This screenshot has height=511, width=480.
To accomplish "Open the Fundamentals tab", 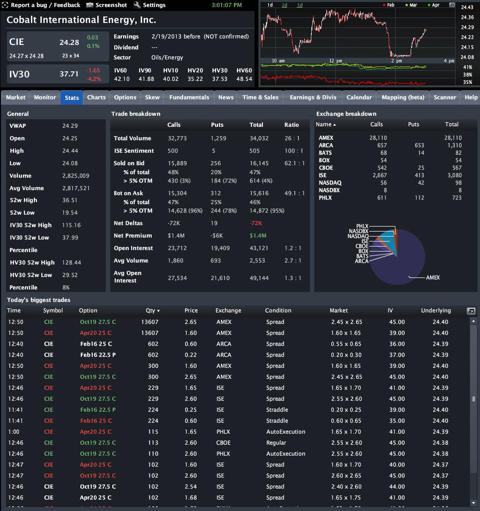I will point(189,97).
